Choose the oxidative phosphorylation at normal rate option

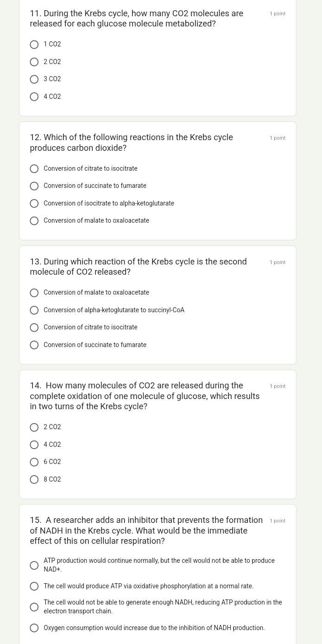coord(34,586)
